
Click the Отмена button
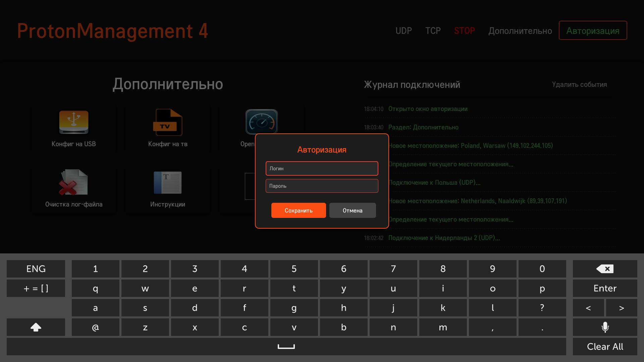coord(353,210)
